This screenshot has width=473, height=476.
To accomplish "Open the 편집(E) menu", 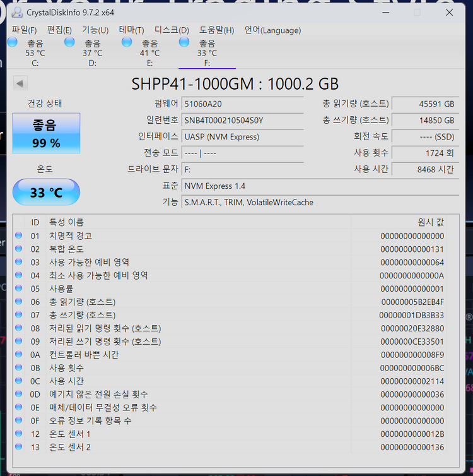I will pyautogui.click(x=59, y=30).
